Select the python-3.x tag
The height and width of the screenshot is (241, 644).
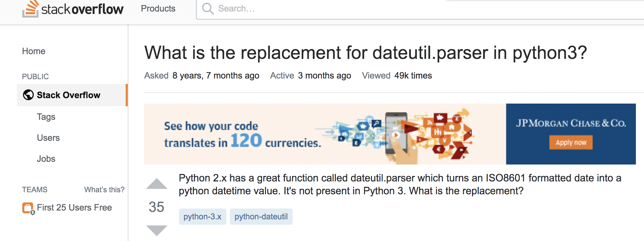tap(202, 216)
